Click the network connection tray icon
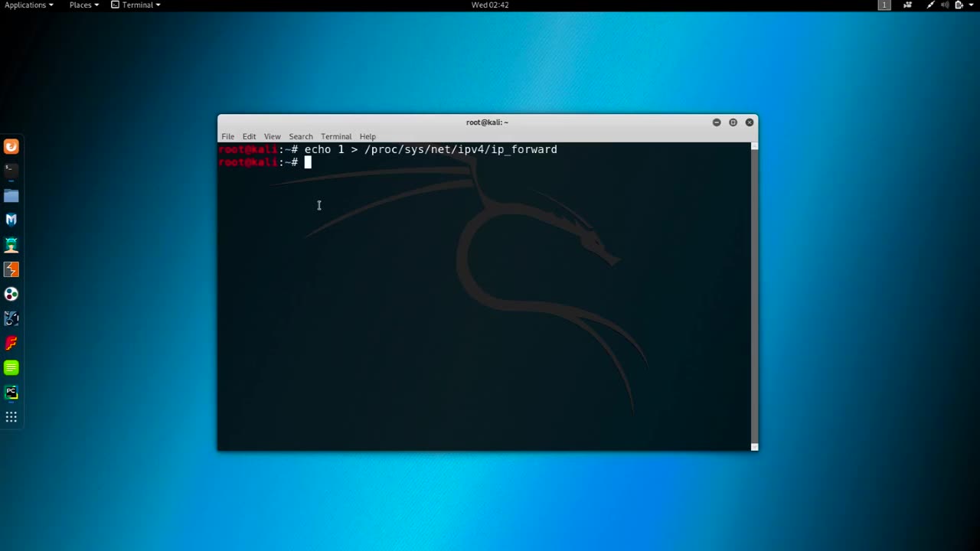980x551 pixels. [931, 5]
